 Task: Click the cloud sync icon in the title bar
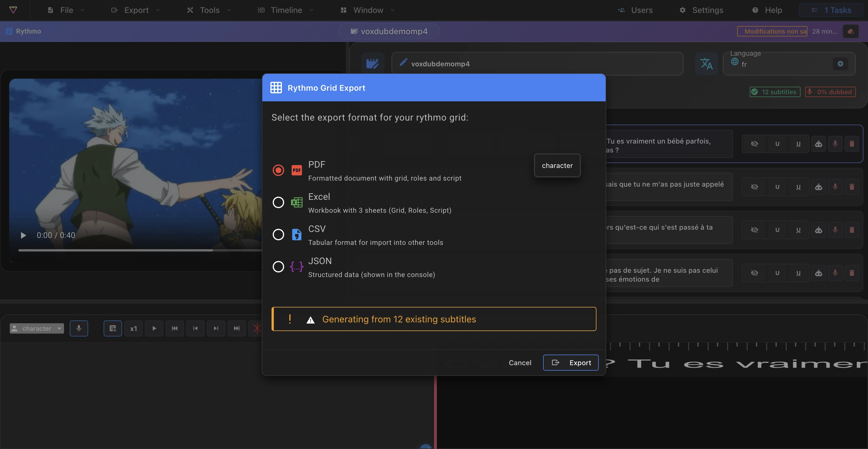point(850,31)
